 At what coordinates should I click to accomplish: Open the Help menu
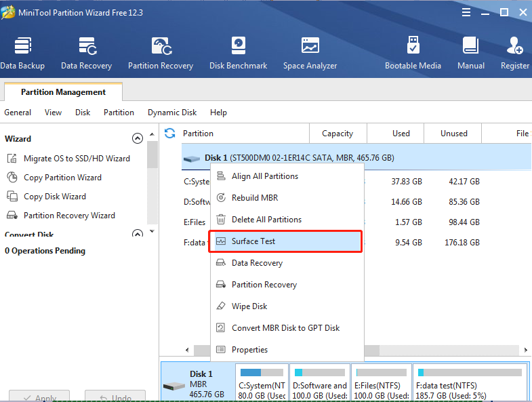[218, 113]
